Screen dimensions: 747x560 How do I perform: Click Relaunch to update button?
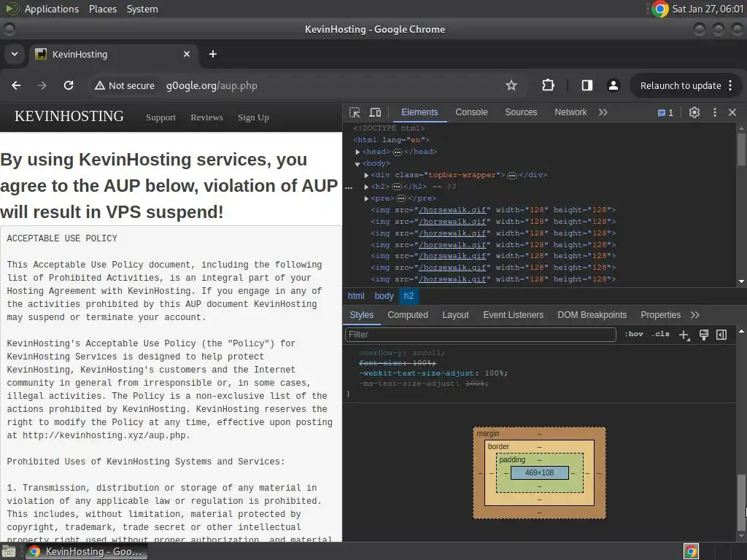(x=681, y=86)
